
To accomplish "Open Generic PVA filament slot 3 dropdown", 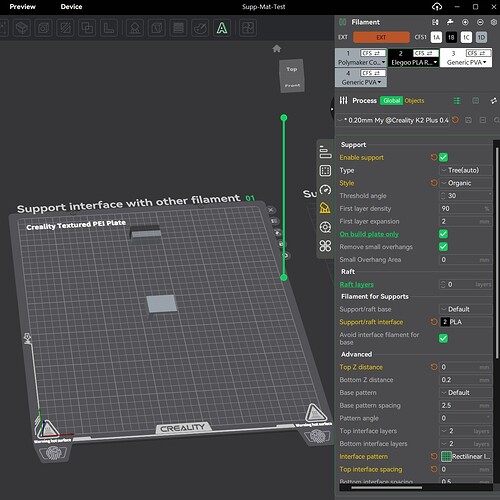I will [466, 62].
